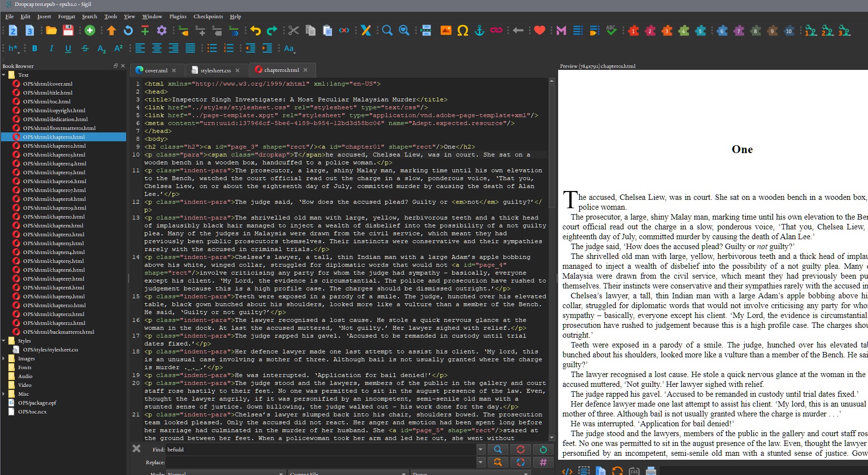The image size is (868, 475).
Task: Insert an ID with the anchor icon
Action: pyautogui.click(x=479, y=31)
